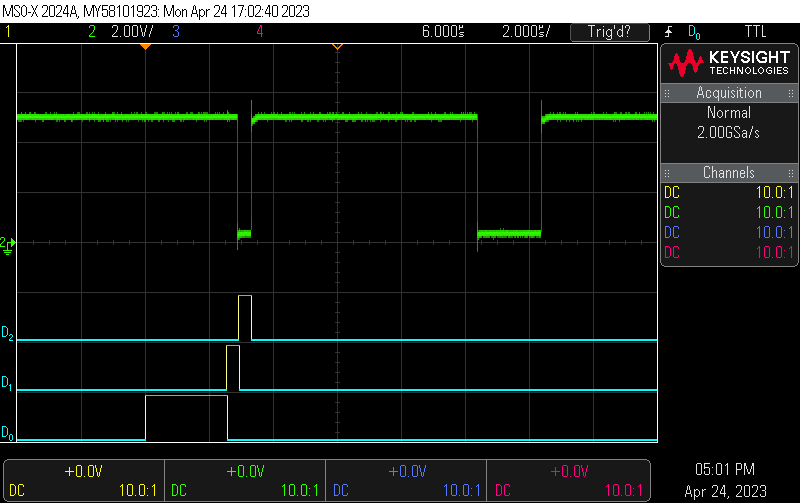Click the Keysight Technologies logo
The width and height of the screenshot is (800, 503).
[729, 63]
